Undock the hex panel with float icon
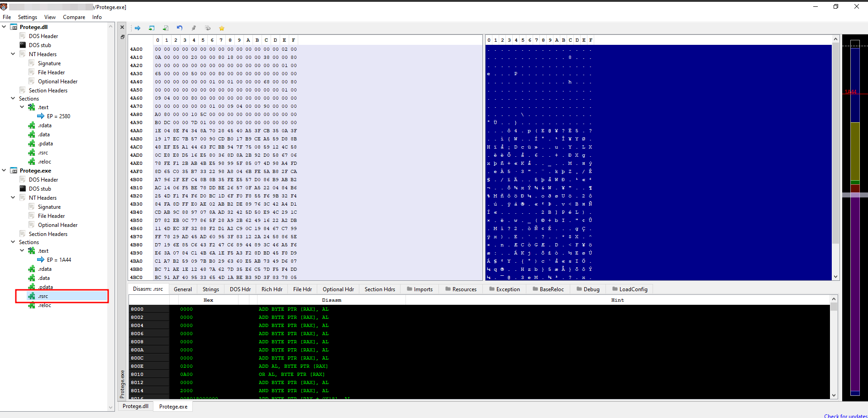Image resolution: width=868 pixels, height=418 pixels. [x=122, y=37]
